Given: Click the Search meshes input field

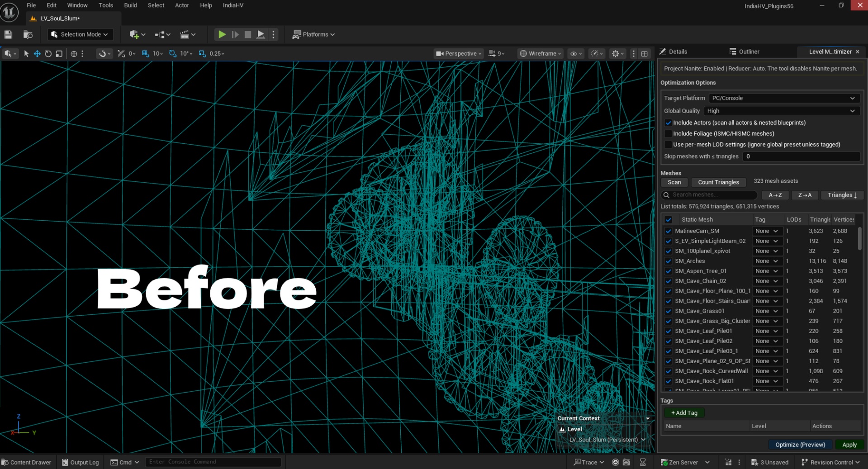Looking at the screenshot, I should point(709,195).
